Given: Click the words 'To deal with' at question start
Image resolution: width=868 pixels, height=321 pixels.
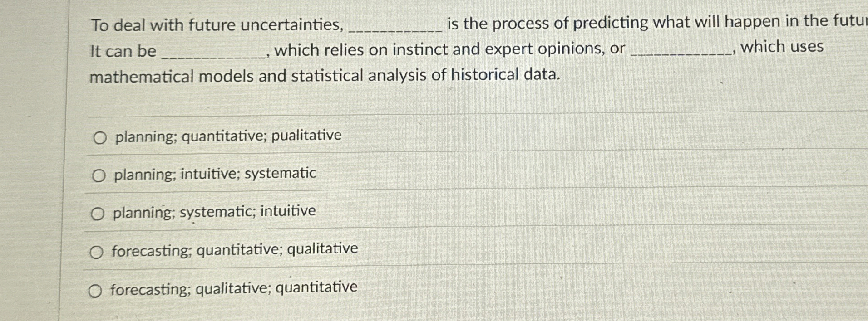Looking at the screenshot, I should [135, 25].
